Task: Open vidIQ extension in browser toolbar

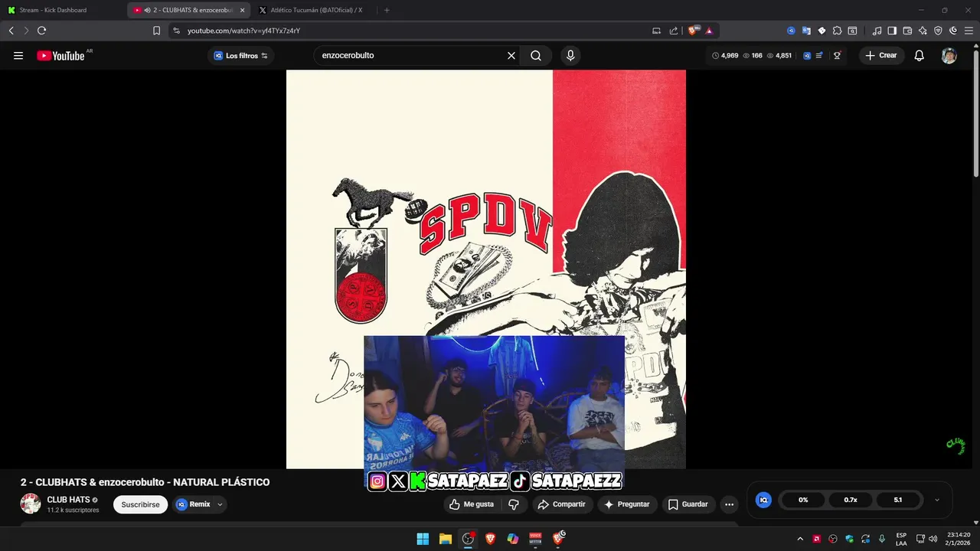Action: pos(791,31)
